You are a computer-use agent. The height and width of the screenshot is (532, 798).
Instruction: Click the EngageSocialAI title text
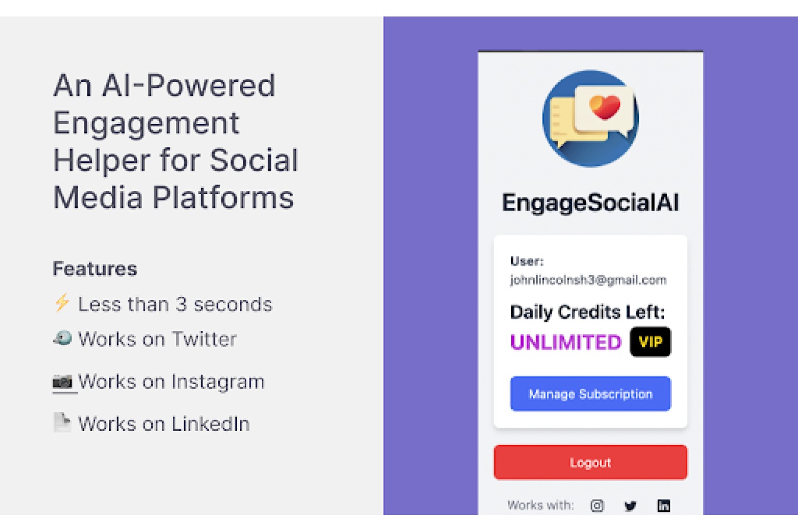(591, 203)
